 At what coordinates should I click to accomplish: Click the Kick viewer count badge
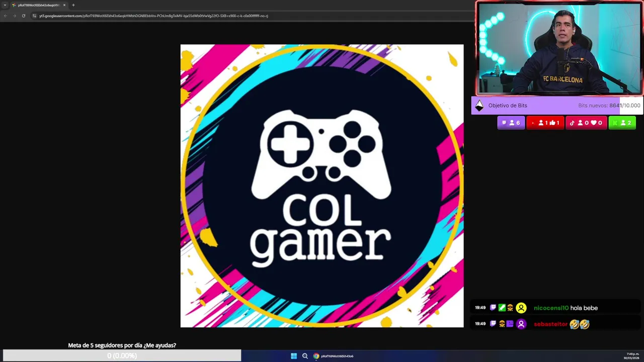coord(622,123)
